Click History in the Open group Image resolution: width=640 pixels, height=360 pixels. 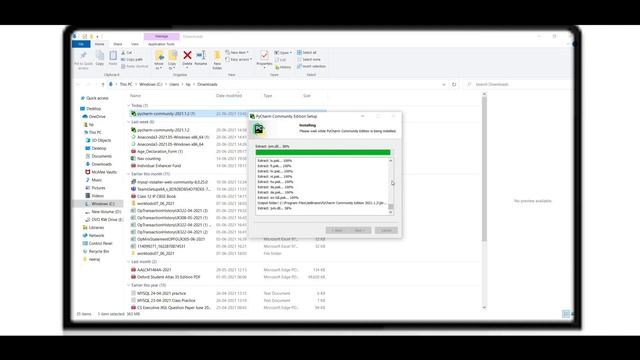coord(283,67)
